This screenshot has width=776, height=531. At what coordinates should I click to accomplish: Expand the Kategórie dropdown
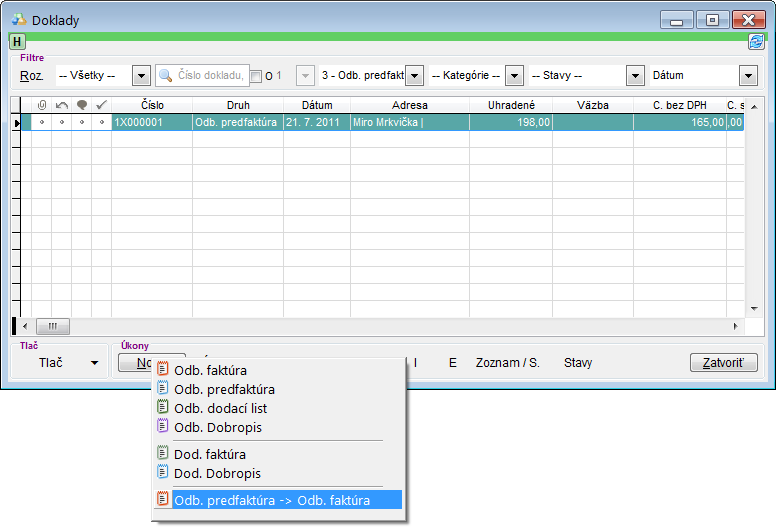pos(514,76)
